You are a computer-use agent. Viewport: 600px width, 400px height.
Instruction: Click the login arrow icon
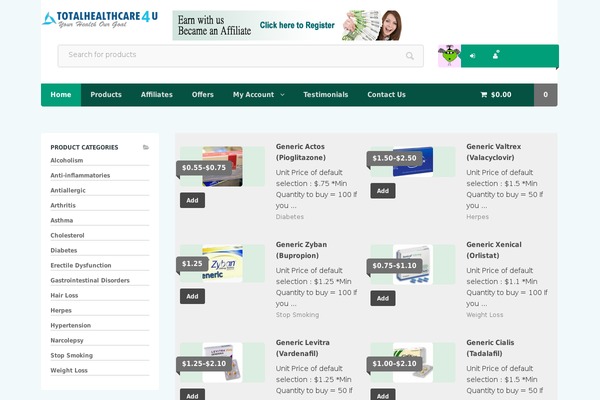pyautogui.click(x=473, y=56)
